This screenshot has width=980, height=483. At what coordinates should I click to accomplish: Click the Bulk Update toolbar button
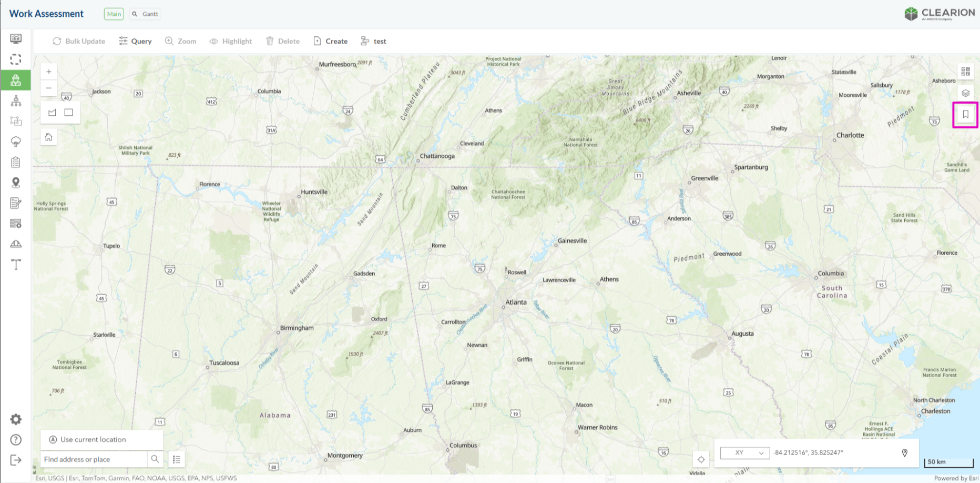coord(79,41)
